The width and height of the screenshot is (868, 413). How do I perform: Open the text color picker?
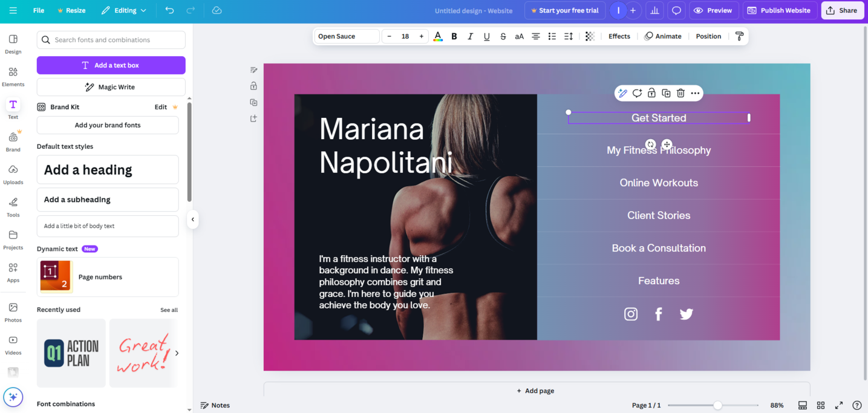click(438, 36)
